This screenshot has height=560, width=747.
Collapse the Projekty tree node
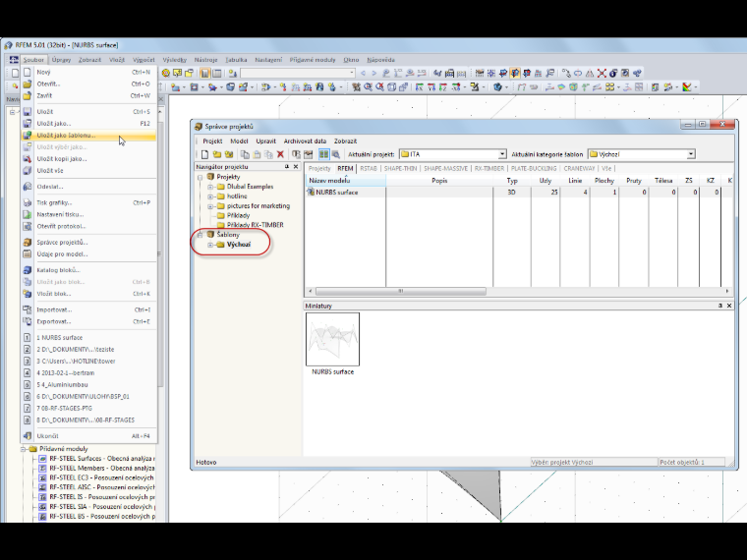click(201, 177)
